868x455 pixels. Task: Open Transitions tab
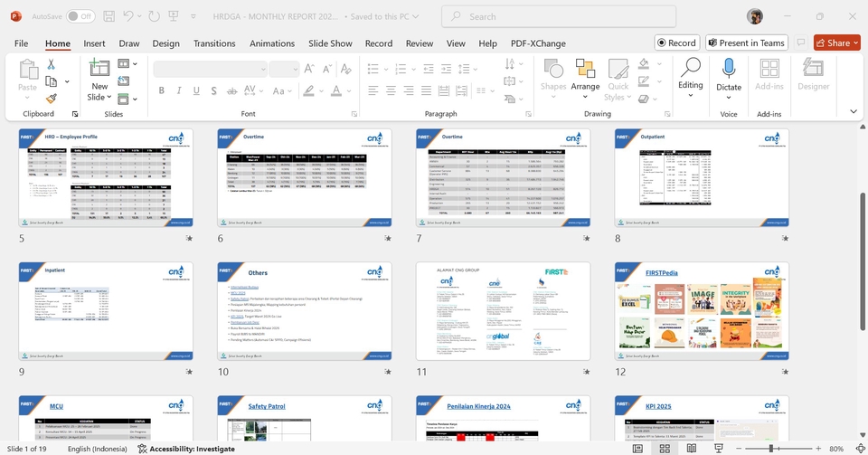tap(214, 43)
